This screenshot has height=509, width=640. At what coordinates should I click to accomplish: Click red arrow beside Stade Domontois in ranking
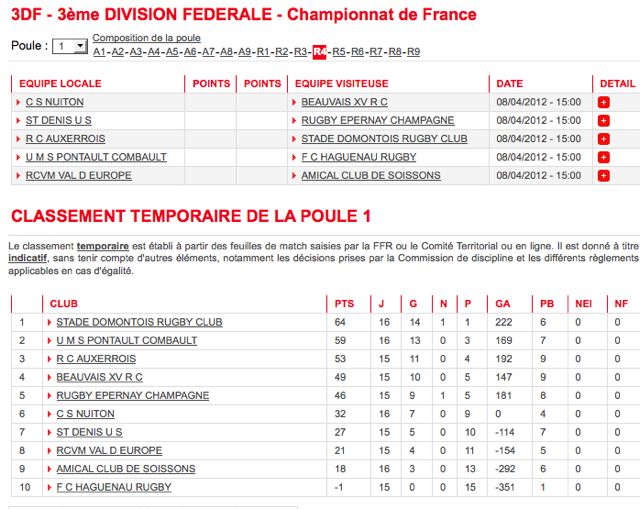[x=49, y=322]
